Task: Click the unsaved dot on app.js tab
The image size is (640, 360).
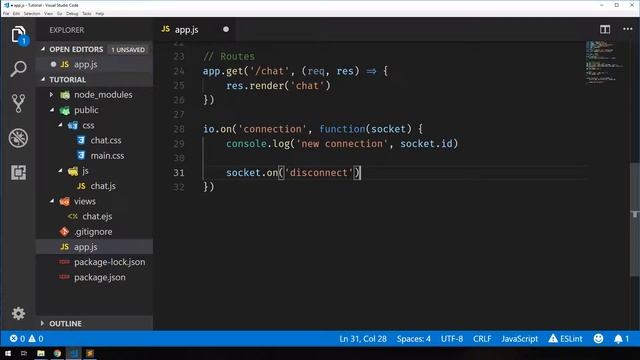Action: [226, 29]
